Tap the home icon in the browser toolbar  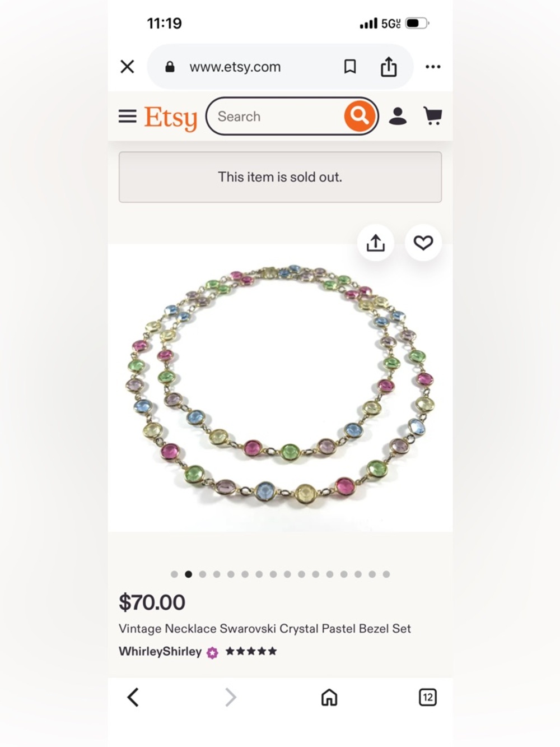329,697
